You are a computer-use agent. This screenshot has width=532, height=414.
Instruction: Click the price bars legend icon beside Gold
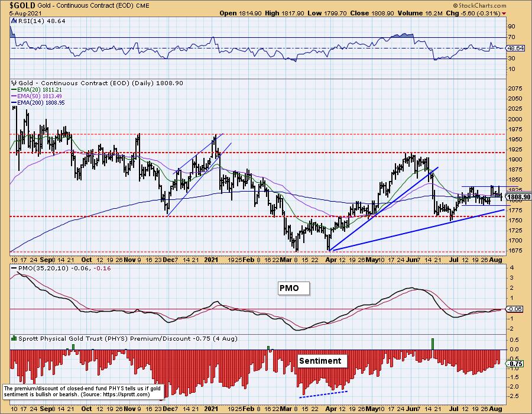tap(14, 83)
